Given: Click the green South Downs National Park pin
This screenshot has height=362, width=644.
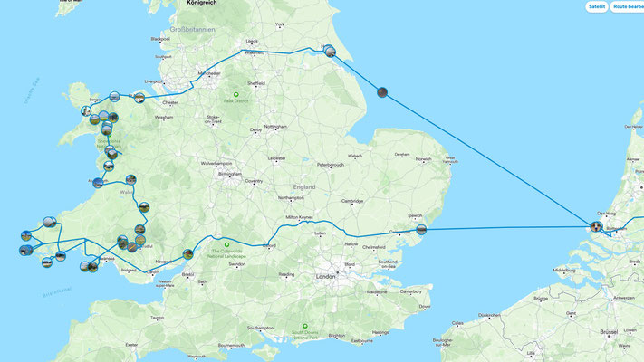Looking at the screenshot, I should coord(304,327).
